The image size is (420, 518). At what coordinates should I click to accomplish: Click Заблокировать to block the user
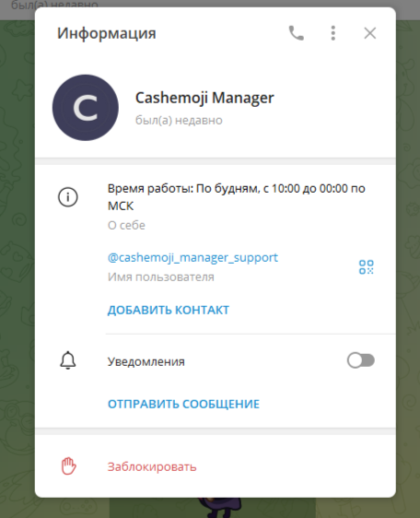152,466
